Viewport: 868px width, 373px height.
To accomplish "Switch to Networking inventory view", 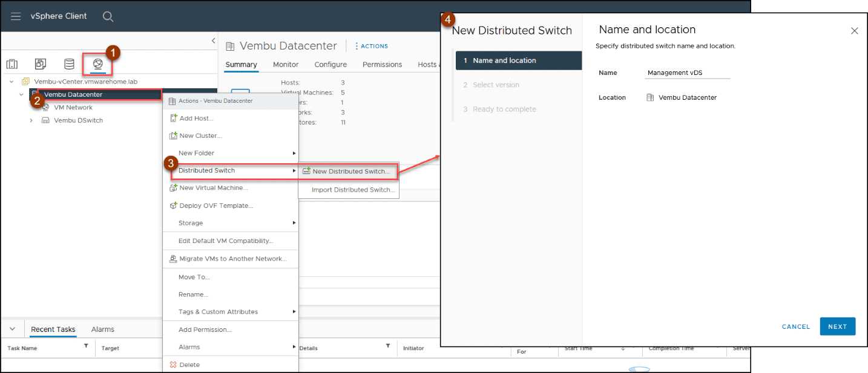I will click(x=97, y=64).
